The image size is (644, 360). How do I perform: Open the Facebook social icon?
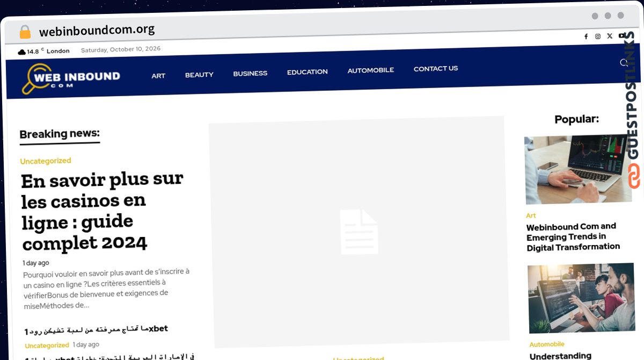point(586,37)
